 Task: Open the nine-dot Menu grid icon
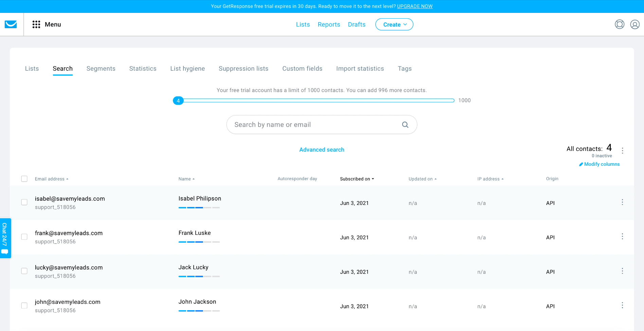pyautogui.click(x=36, y=24)
